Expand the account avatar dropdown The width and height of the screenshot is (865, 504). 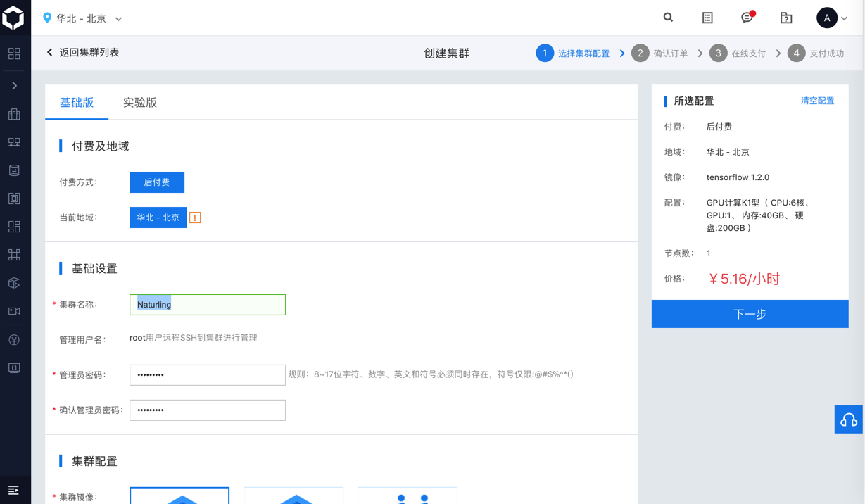click(x=832, y=18)
